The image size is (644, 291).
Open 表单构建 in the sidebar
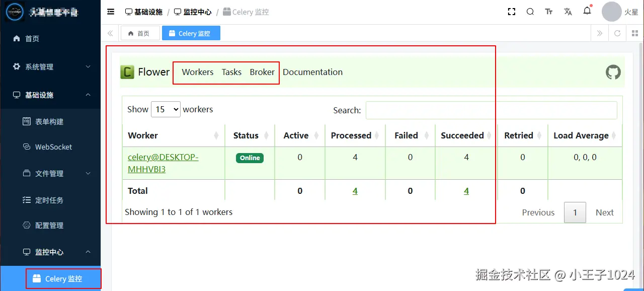(x=50, y=121)
